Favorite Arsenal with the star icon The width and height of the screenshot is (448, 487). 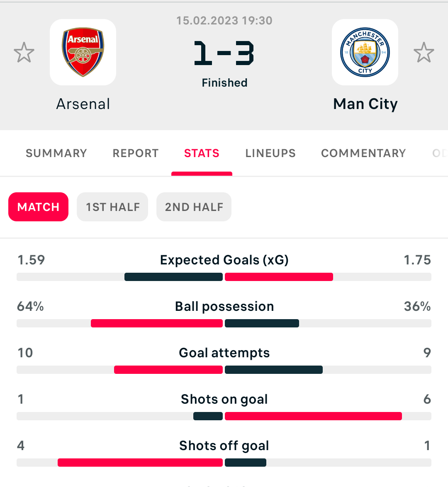24,53
